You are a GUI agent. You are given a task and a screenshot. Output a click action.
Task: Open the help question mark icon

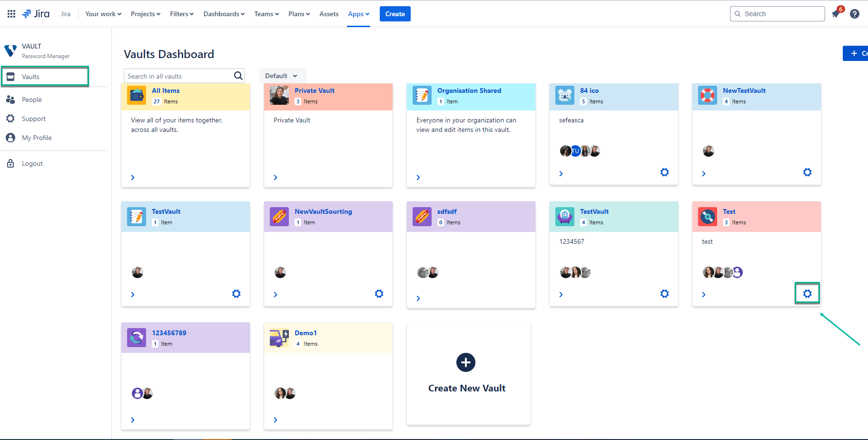[x=855, y=14]
